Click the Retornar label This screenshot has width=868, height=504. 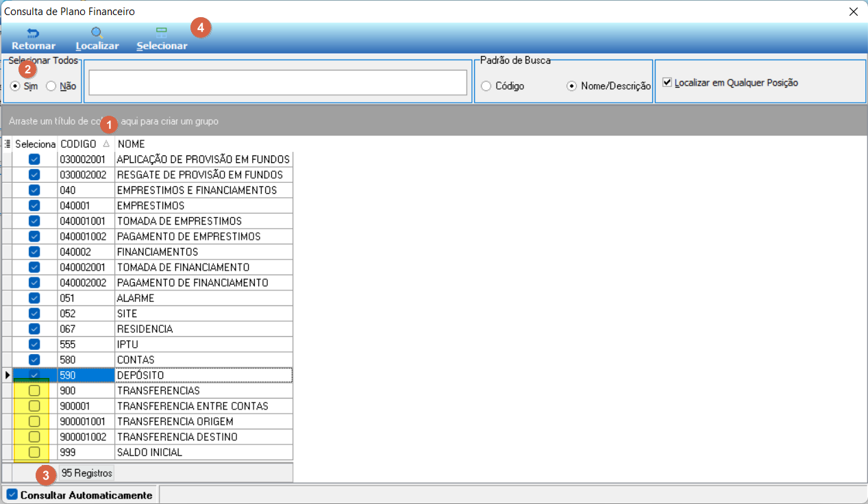[34, 46]
